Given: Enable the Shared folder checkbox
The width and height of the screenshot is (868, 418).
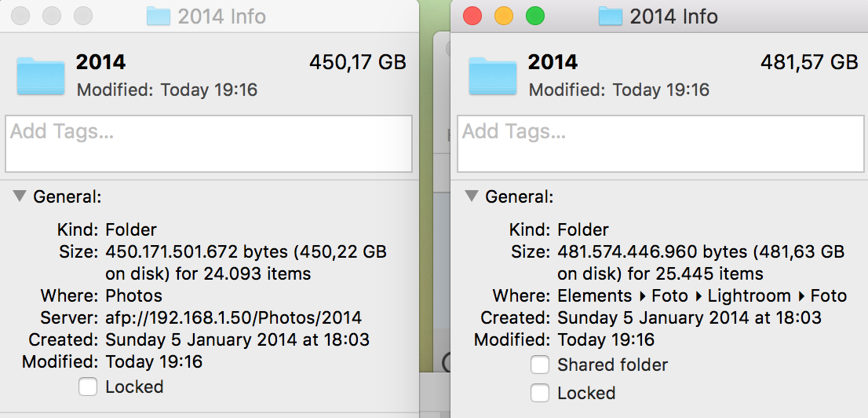Looking at the screenshot, I should pyautogui.click(x=540, y=365).
